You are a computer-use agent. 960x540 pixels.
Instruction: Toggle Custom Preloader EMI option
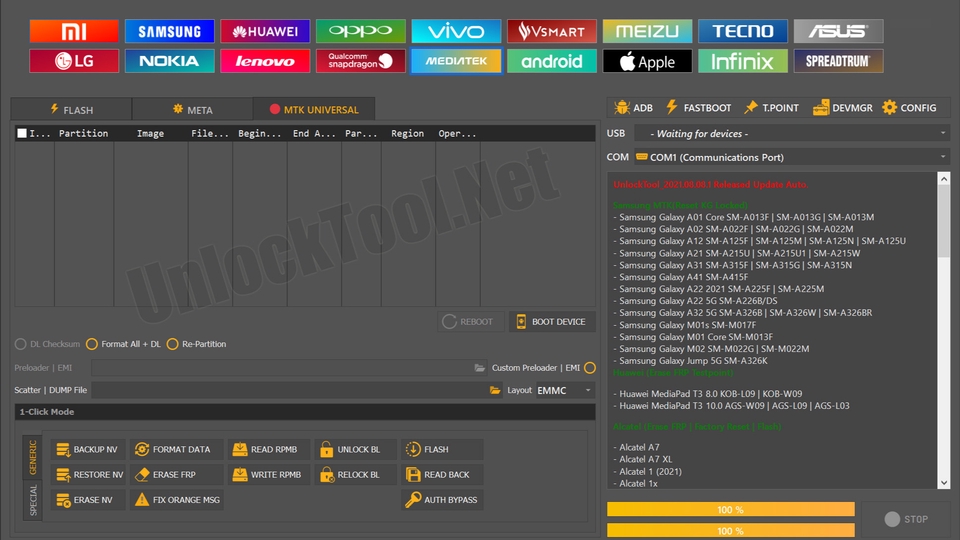click(590, 368)
